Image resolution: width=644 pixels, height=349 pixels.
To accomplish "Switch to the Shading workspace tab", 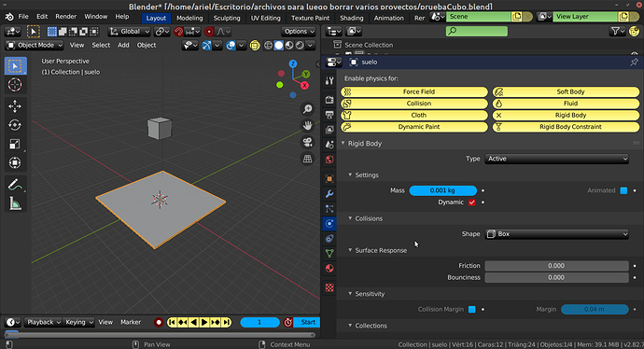I will click(x=352, y=18).
